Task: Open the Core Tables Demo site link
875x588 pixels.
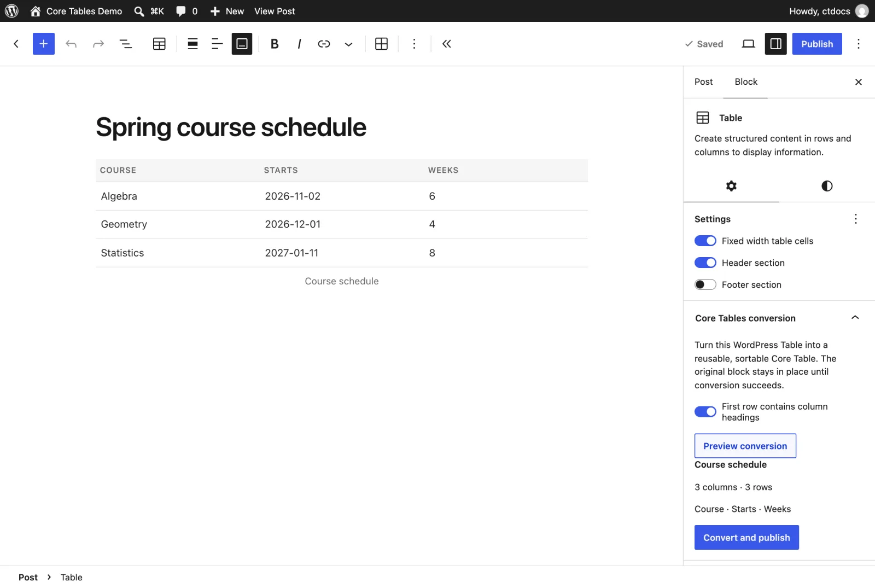Action: (x=77, y=11)
